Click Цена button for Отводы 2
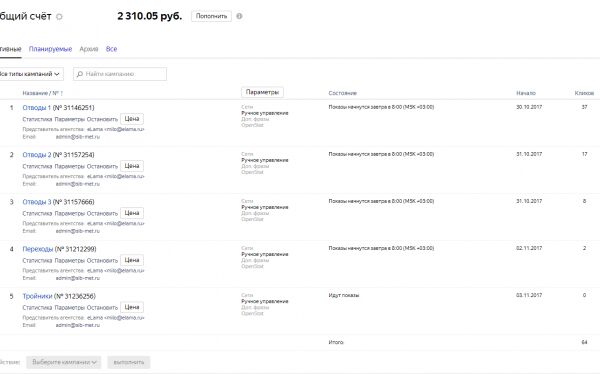600x374 pixels. click(x=132, y=166)
